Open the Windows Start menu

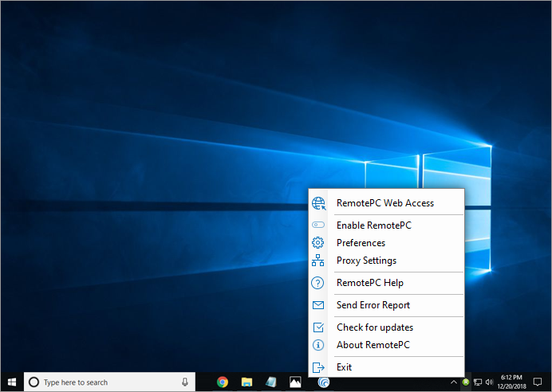tap(12, 382)
